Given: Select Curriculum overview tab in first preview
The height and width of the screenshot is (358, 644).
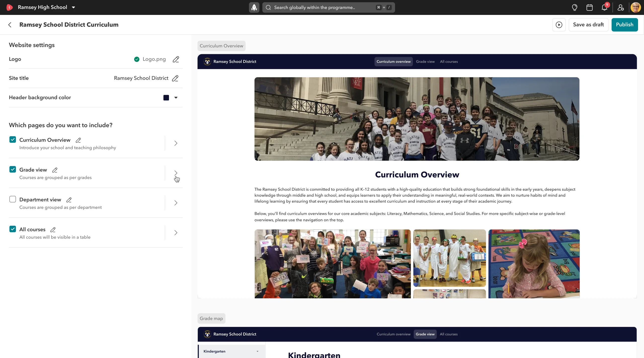Looking at the screenshot, I should pyautogui.click(x=394, y=62).
